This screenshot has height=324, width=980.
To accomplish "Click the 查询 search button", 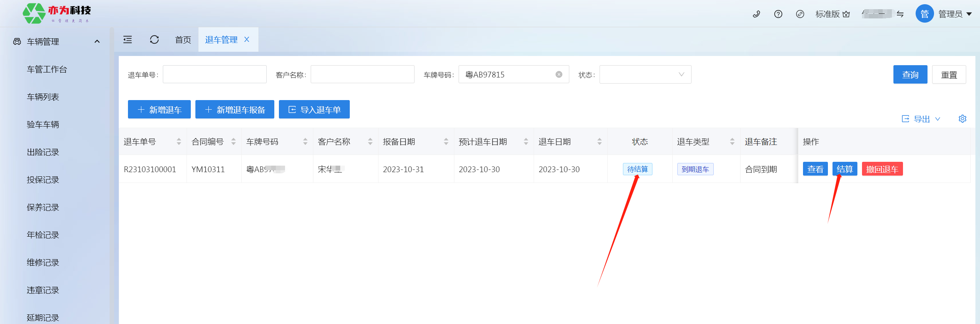I will (910, 74).
